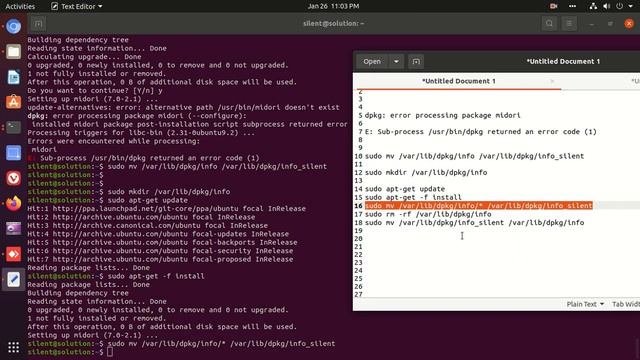Click Activities in the top bar
The height and width of the screenshot is (360, 640).
point(20,6)
